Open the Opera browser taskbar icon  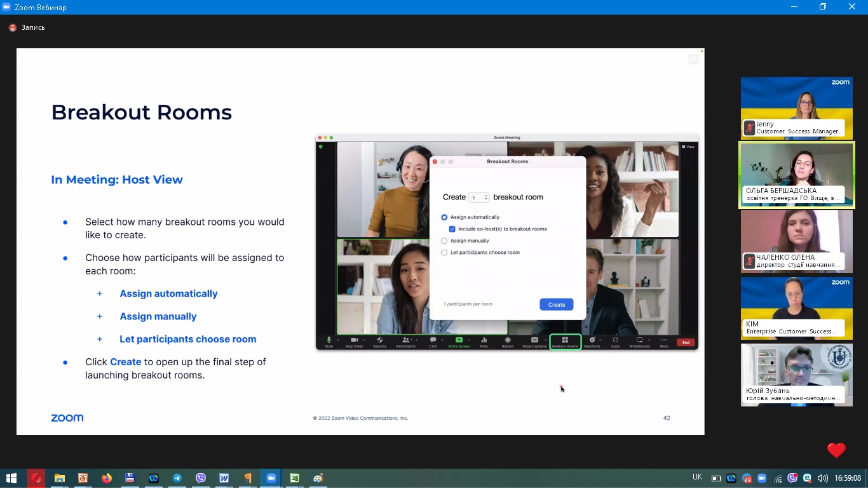36,478
